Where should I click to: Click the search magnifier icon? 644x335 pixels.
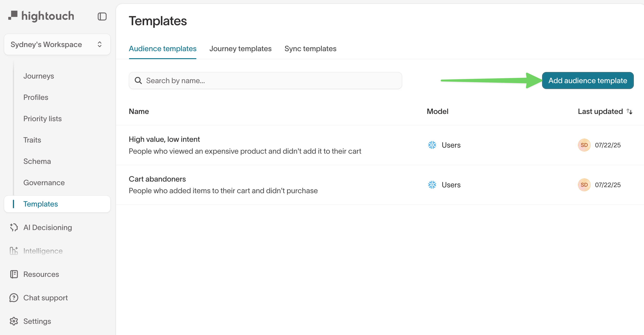[138, 80]
